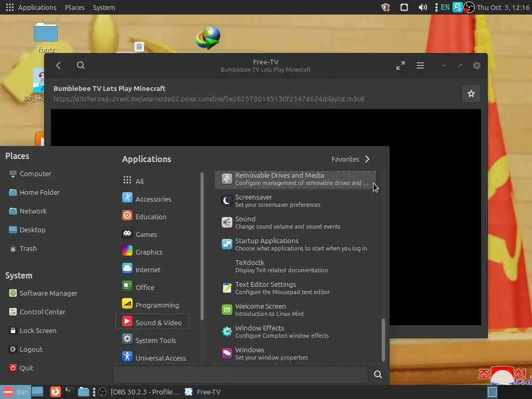This screenshot has width=532, height=399.
Task: Open Trash place
Action: pos(22,249)
